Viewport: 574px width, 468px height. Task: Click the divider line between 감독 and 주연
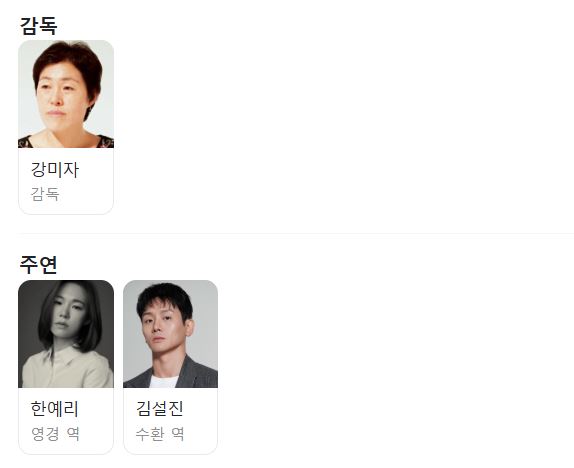click(x=295, y=233)
